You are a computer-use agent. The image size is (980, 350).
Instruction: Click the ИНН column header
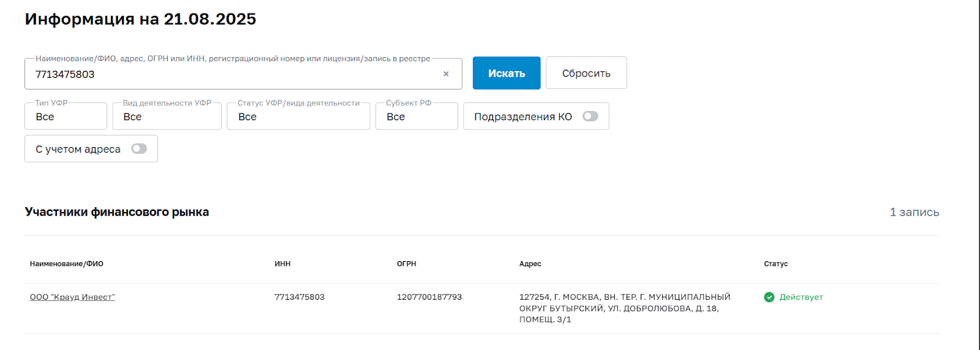[282, 264]
